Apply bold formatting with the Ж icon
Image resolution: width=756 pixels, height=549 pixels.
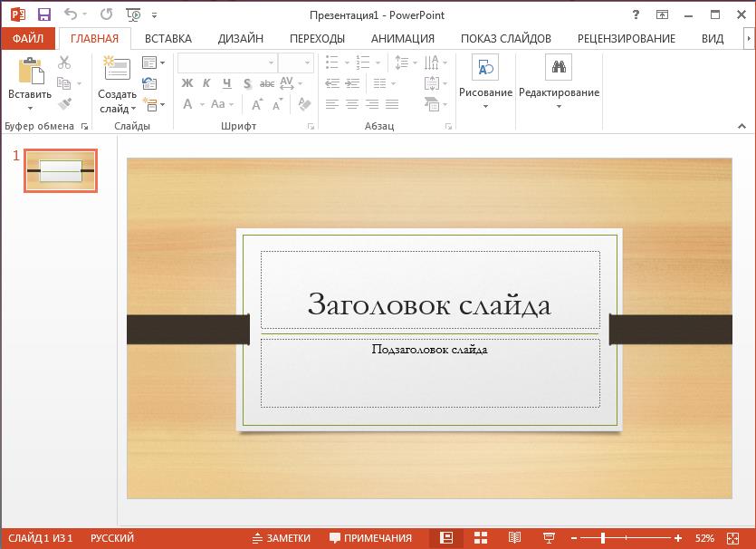tap(187, 83)
